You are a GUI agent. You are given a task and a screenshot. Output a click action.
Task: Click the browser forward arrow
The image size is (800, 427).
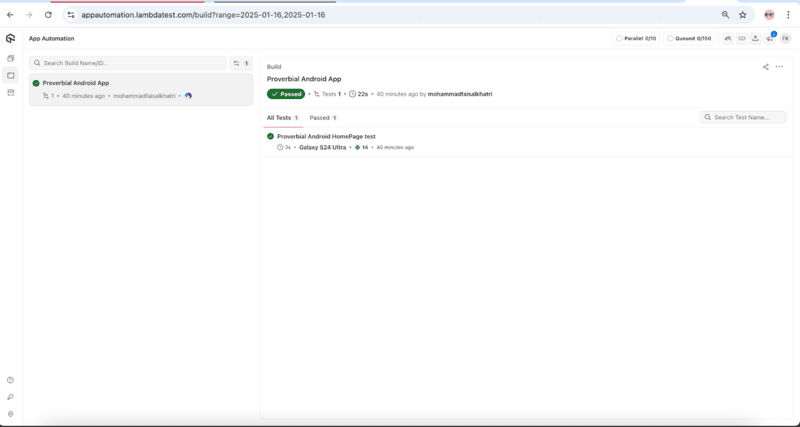(x=29, y=15)
